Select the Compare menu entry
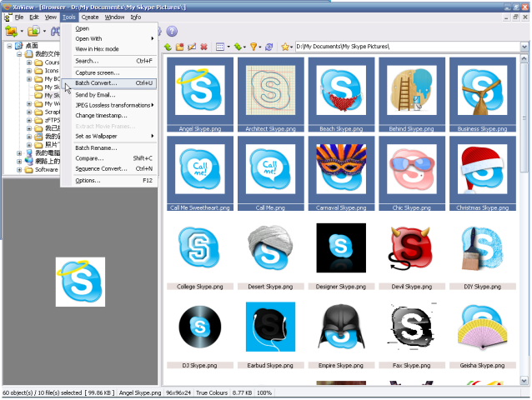Screen dimensions: 532x400 tap(109, 158)
